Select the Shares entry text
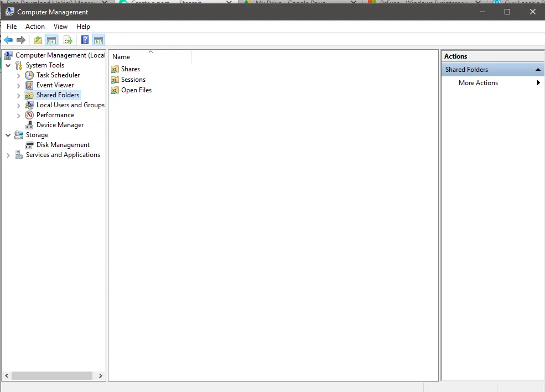 tap(131, 69)
